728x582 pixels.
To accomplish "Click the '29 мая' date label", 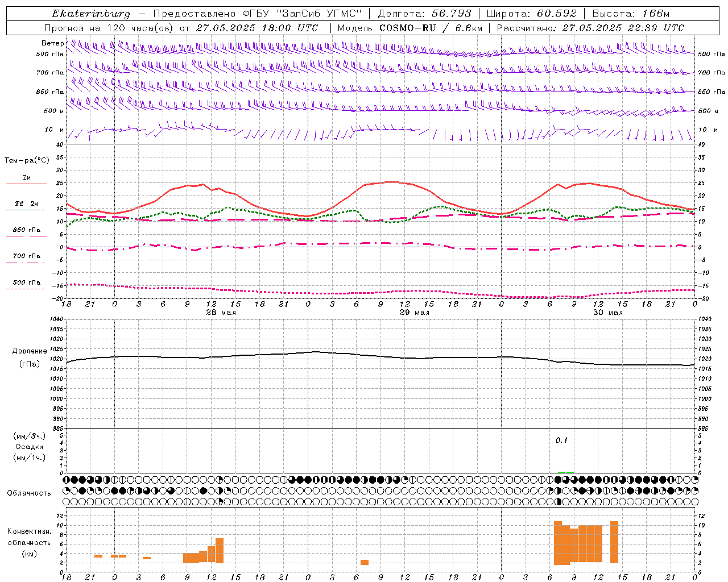I will click(x=415, y=313).
